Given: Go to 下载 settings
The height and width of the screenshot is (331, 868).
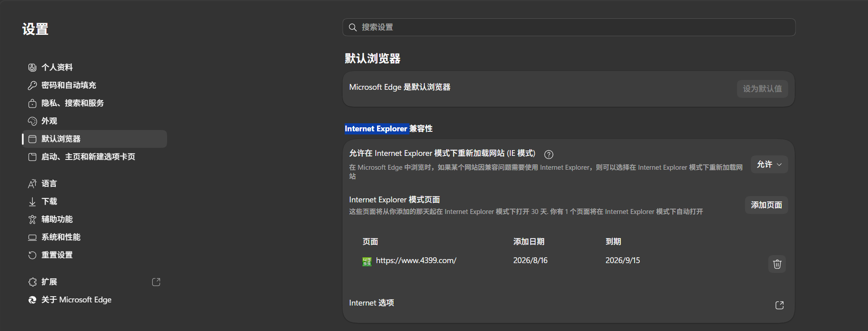Looking at the screenshot, I should (x=94, y=201).
